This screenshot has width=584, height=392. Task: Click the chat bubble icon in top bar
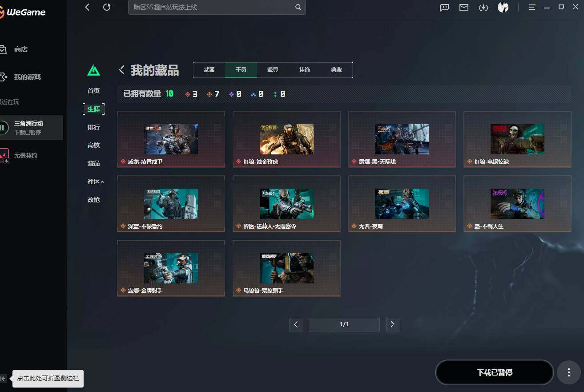pyautogui.click(x=444, y=7)
